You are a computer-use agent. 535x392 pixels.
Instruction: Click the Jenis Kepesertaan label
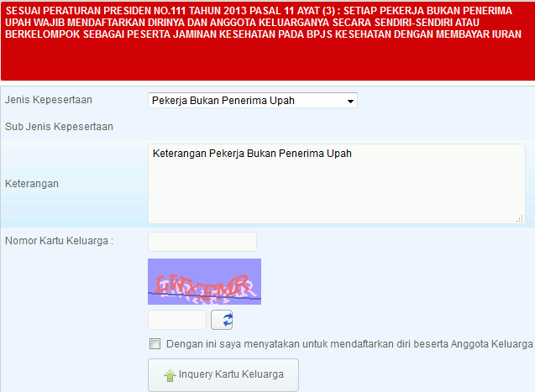[49, 100]
